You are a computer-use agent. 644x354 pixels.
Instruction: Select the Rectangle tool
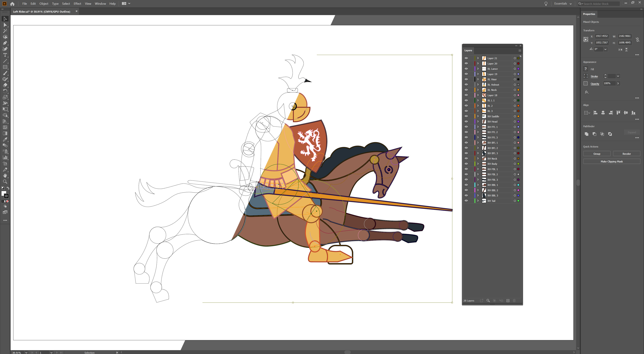coord(5,67)
